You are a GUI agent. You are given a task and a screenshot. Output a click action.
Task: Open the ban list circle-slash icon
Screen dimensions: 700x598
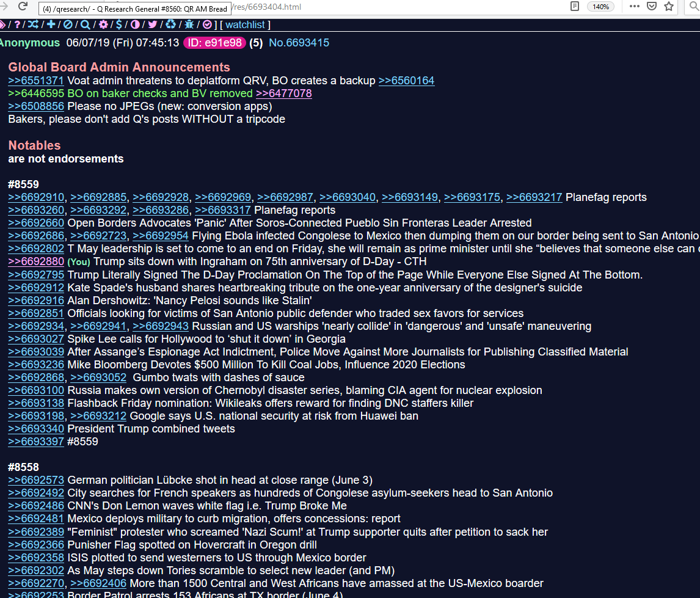tap(68, 24)
